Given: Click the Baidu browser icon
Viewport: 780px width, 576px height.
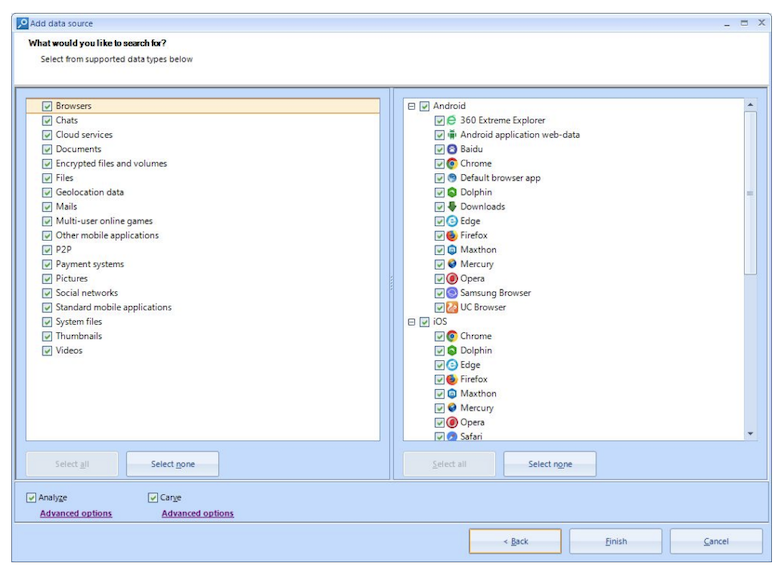Looking at the screenshot, I should point(452,149).
